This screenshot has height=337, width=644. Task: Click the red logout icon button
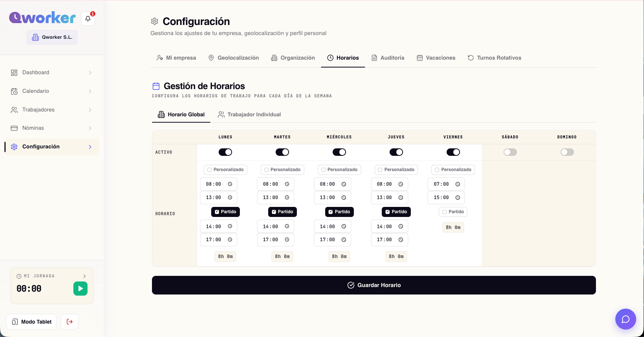(70, 322)
